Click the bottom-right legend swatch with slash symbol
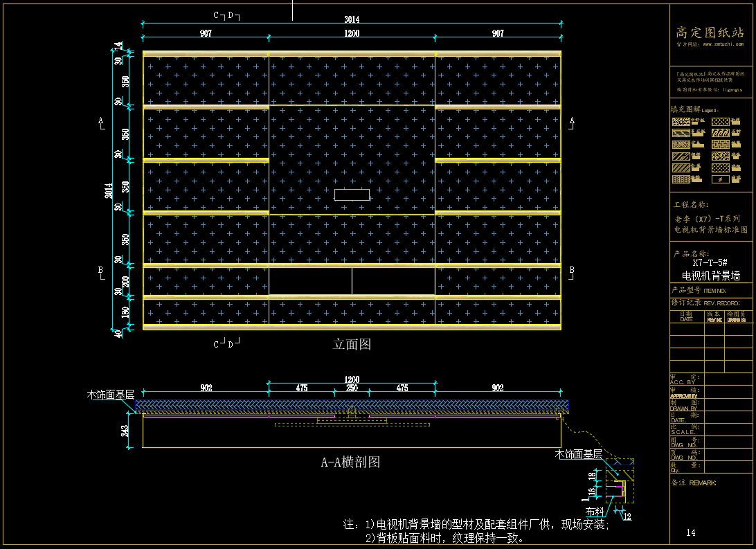756x549 pixels. [720, 179]
